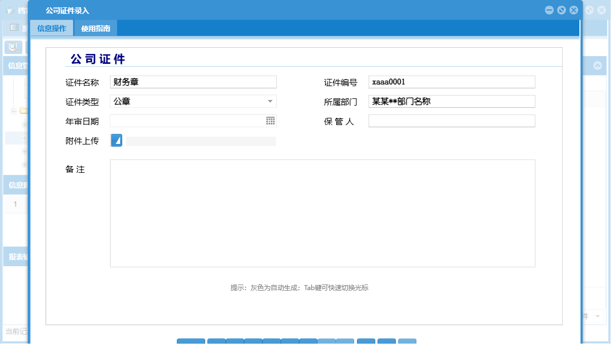
Task: Click the folder icon in the sidebar tree
Action: [x=22, y=109]
